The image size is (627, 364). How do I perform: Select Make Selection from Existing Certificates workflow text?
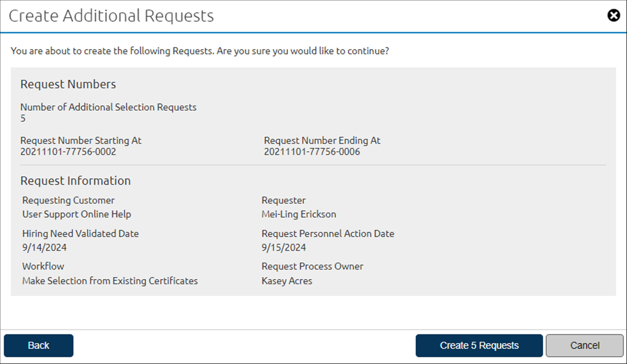[x=110, y=281]
